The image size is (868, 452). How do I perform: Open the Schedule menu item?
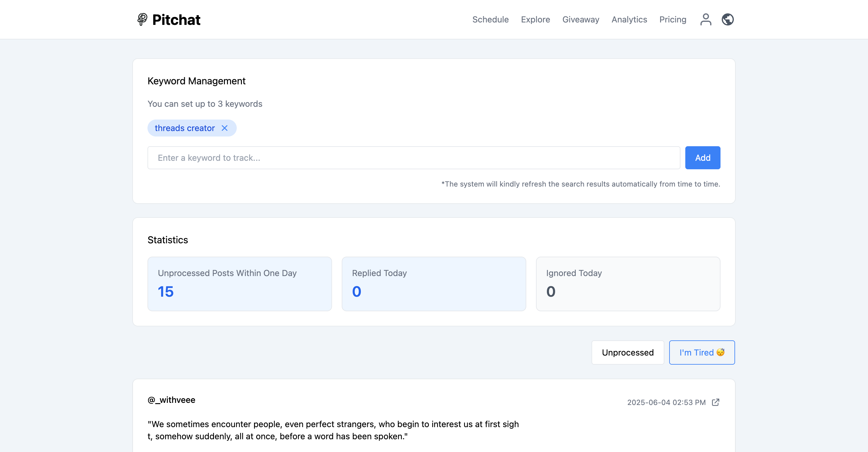(490, 19)
